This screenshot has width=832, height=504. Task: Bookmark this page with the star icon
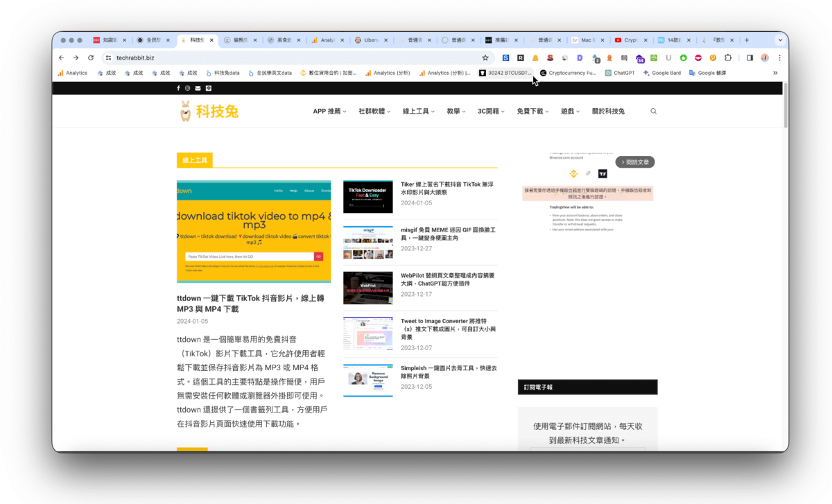coord(485,58)
